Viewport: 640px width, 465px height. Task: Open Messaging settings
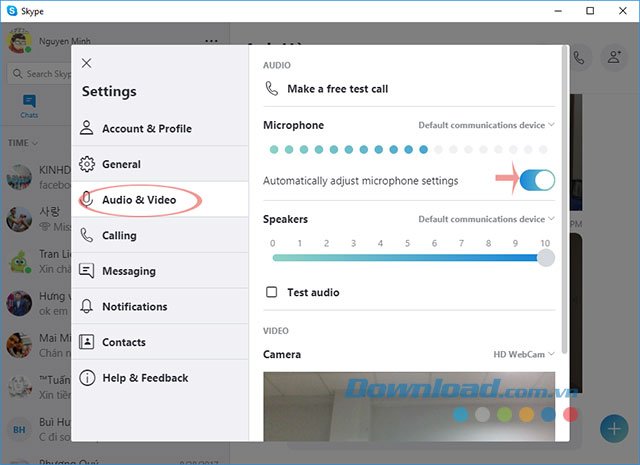(x=160, y=271)
